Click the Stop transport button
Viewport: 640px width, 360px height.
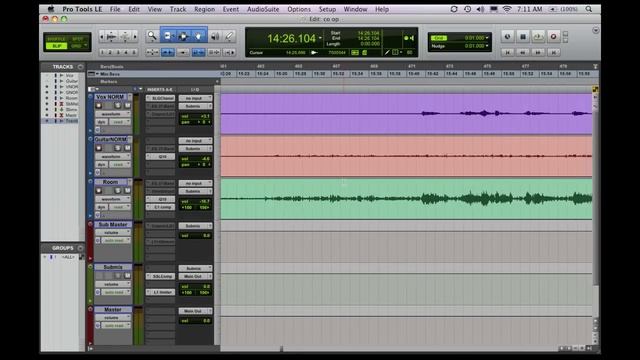[523, 37]
